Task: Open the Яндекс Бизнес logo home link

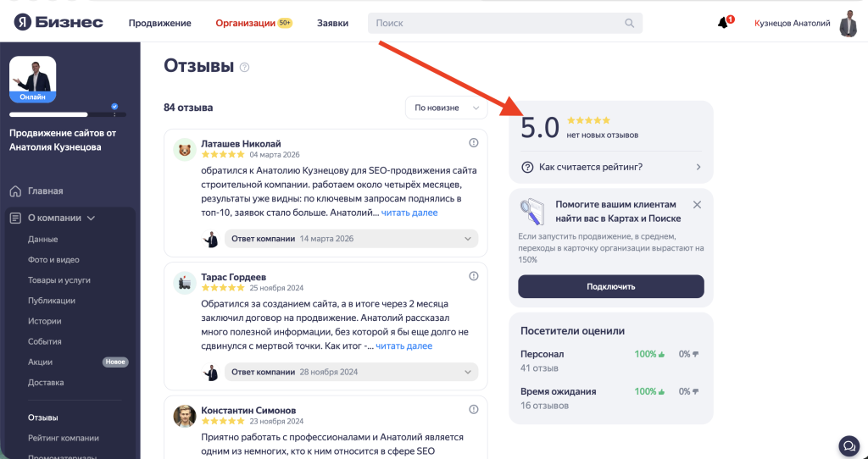Action: [58, 23]
